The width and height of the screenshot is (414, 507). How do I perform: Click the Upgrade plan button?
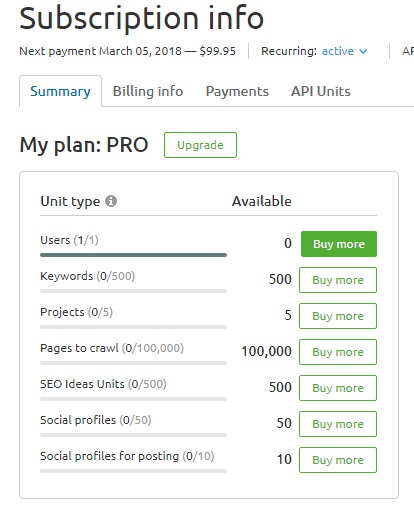pyautogui.click(x=200, y=145)
